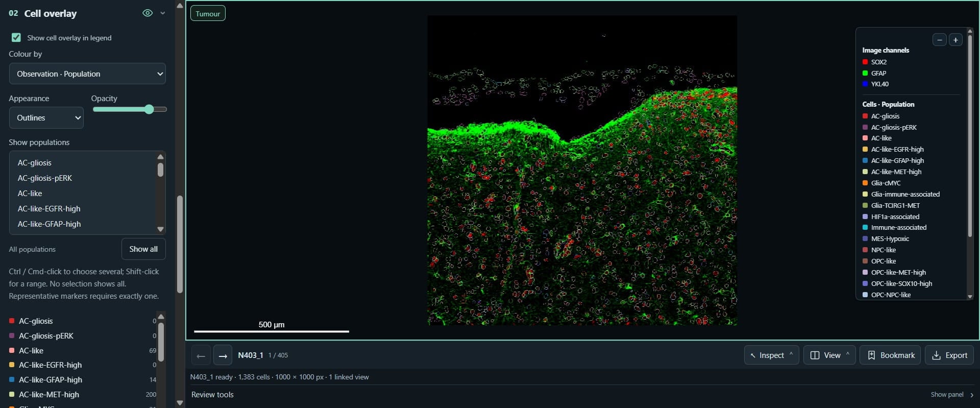Viewport: 980px width, 408px height.
Task: Click the SOX2 red channel swatch
Action: tap(865, 62)
